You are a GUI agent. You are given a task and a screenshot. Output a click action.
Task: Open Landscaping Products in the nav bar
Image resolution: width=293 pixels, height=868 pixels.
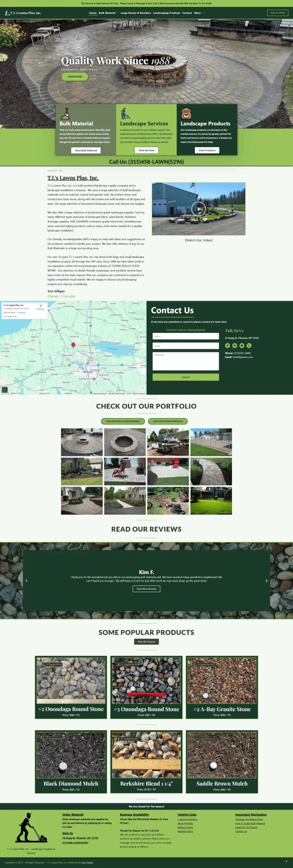point(166,13)
